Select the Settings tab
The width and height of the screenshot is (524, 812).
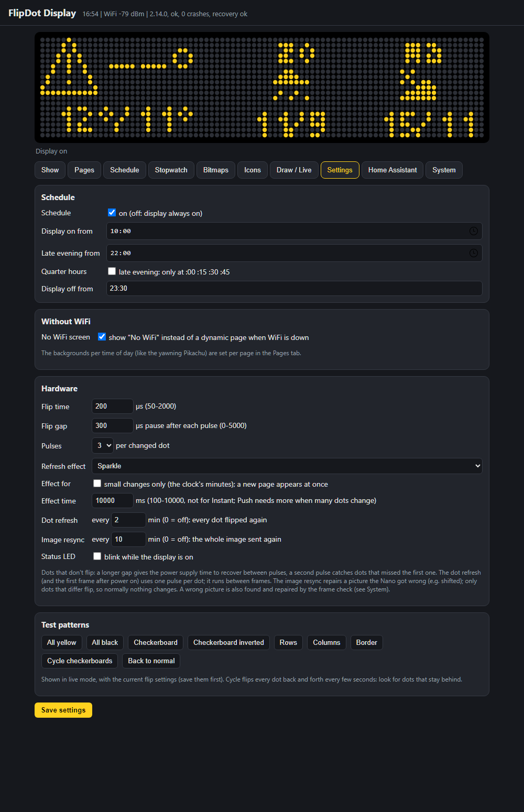point(340,170)
